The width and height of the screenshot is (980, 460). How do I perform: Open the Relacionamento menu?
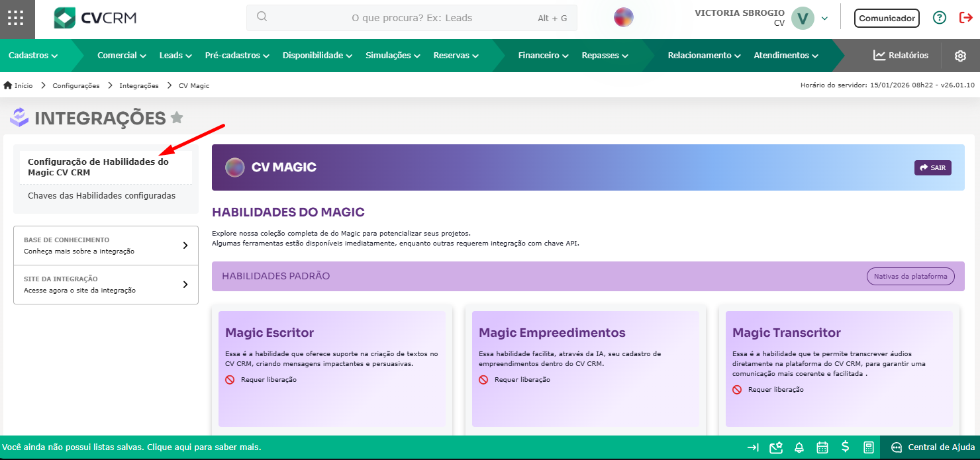(x=705, y=56)
